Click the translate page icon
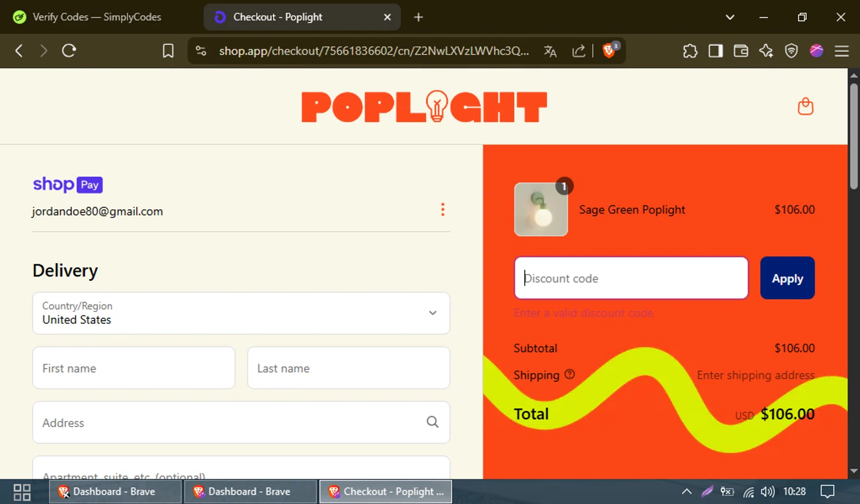860x504 pixels. coord(550,51)
